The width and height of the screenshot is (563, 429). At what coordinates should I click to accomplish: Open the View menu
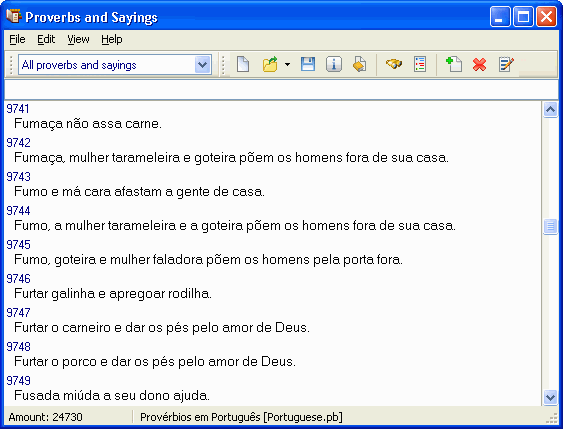(78, 39)
